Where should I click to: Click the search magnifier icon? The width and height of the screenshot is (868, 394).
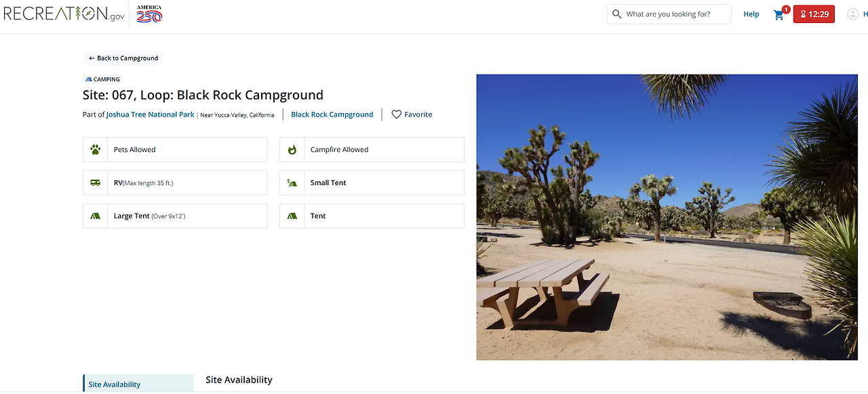pos(616,14)
